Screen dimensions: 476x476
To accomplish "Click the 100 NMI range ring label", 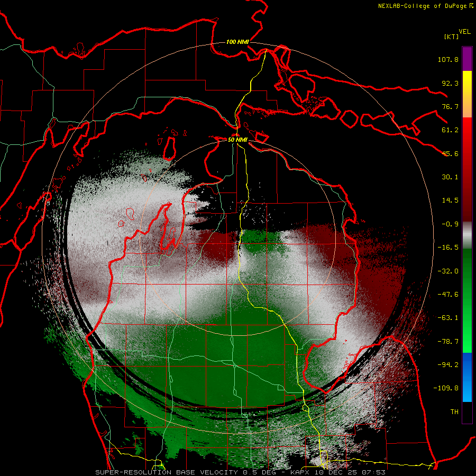I will click(x=237, y=42).
